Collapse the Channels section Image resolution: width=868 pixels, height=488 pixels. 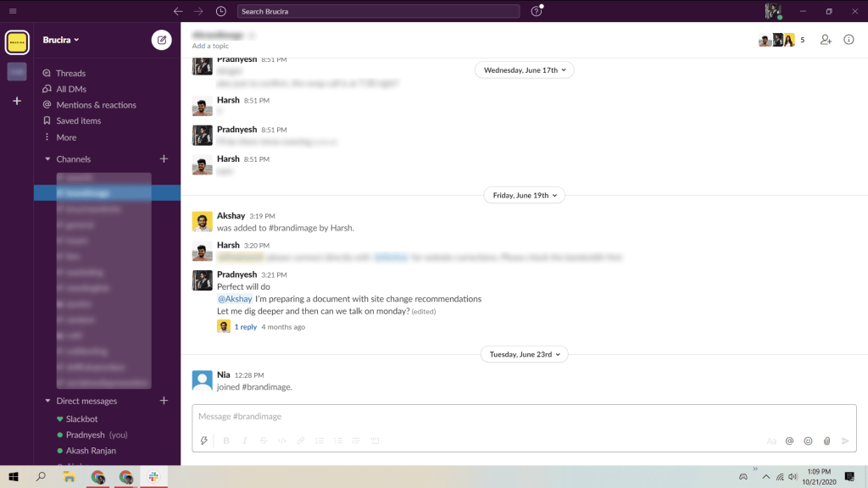pyautogui.click(x=47, y=159)
